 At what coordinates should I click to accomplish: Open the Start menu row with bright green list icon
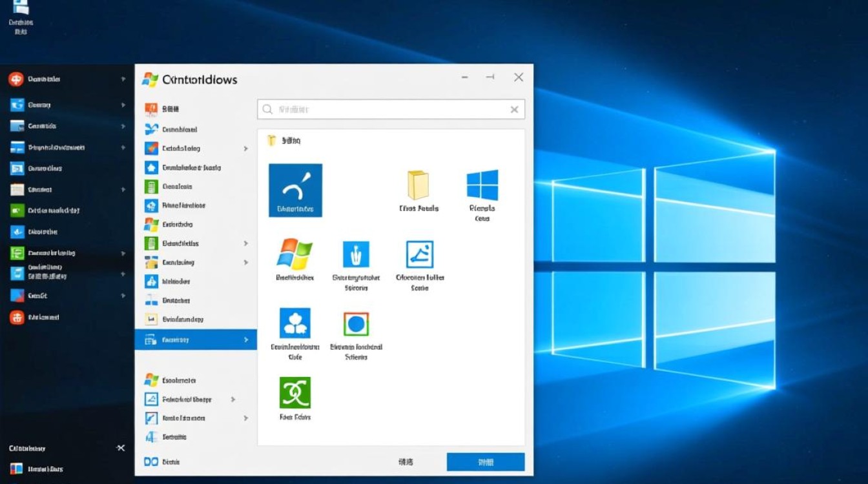click(x=67, y=254)
